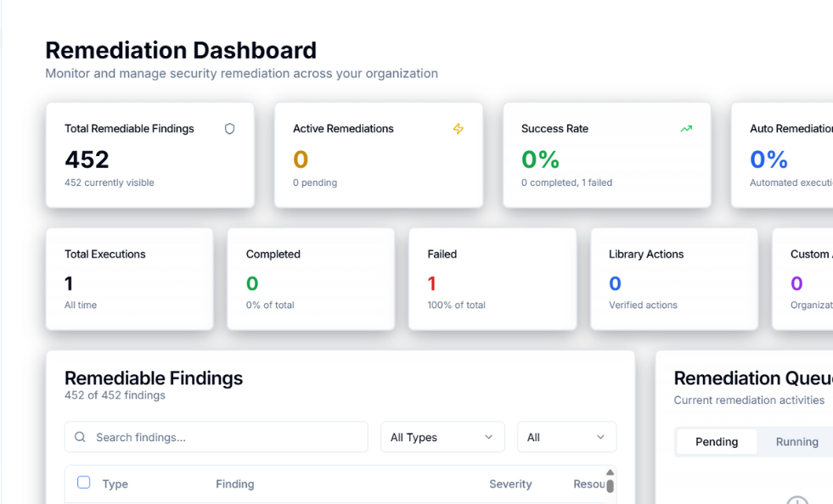Select the Library Actions stat card
This screenshot has width=833, height=504.
point(673,278)
